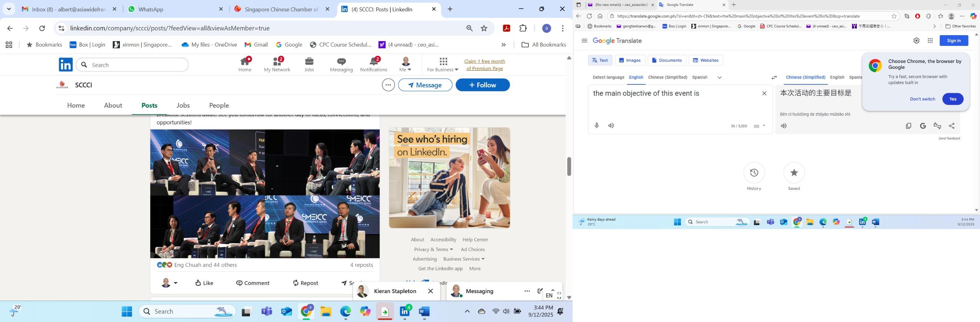This screenshot has height=322, width=980.
Task: Open Word from the larger taskbar
Action: coord(424,311)
